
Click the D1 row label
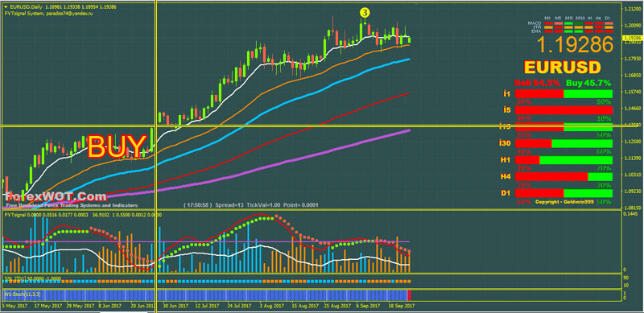[506, 193]
